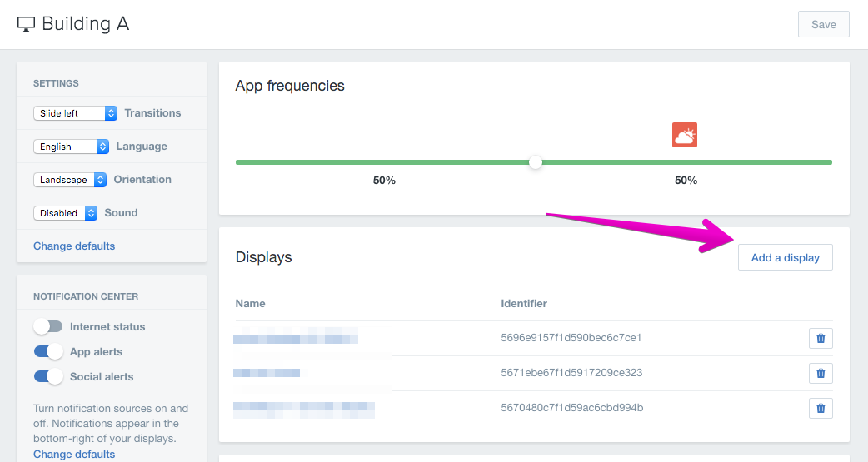The height and width of the screenshot is (462, 868).
Task: Delete display with identifier 5670480c7f1d59ac6cbd994b
Action: point(821,409)
